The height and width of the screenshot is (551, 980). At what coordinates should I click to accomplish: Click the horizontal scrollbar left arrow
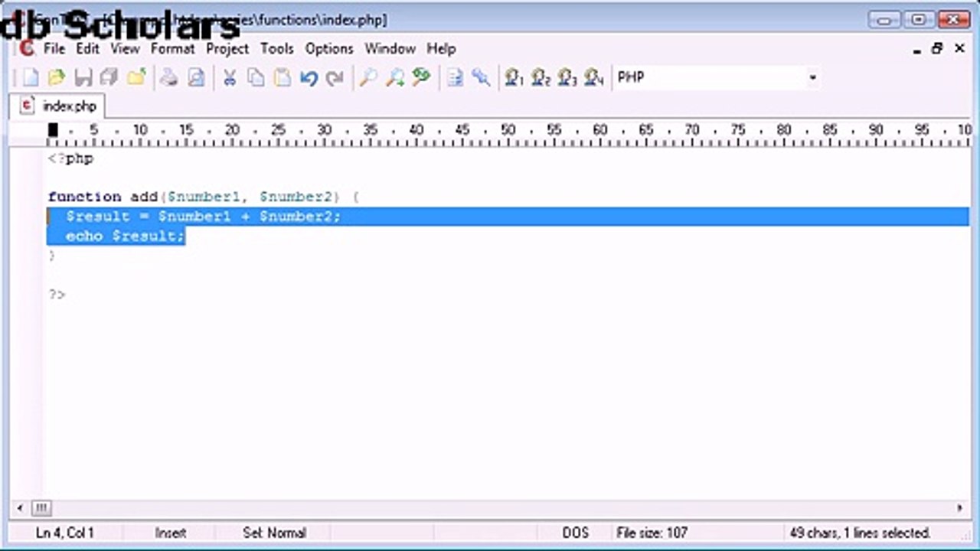pyautogui.click(x=21, y=507)
